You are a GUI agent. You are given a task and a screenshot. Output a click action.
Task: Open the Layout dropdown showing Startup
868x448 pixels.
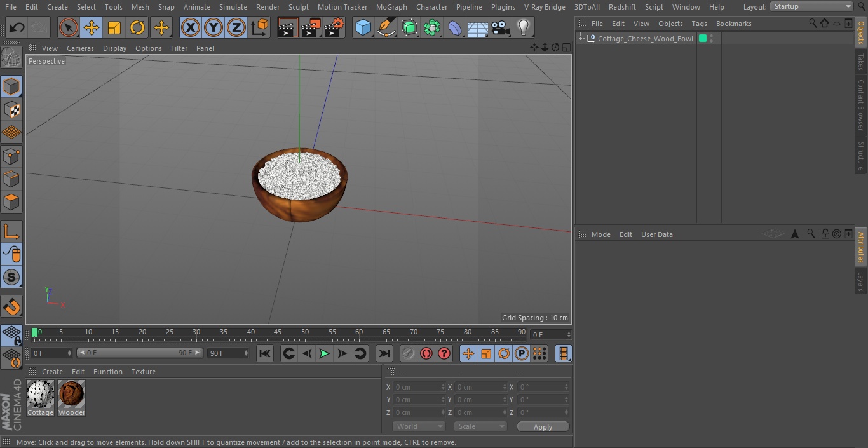pyautogui.click(x=811, y=6)
